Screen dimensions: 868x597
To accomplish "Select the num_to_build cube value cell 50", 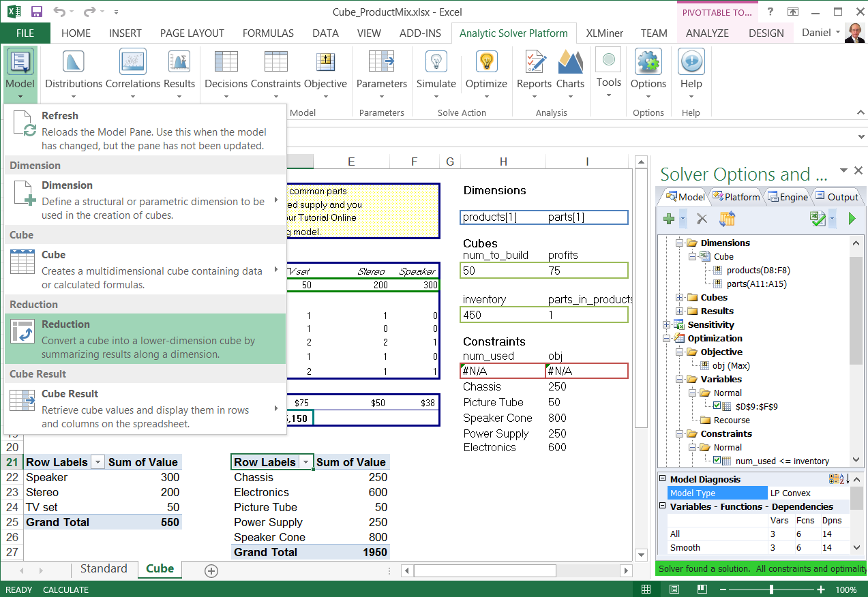I will (x=503, y=271).
